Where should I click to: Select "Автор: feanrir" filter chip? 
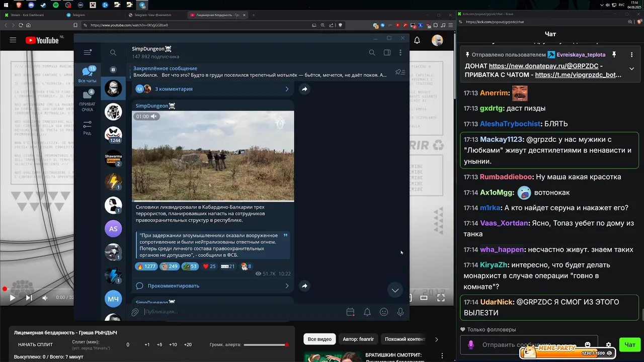pyautogui.click(x=358, y=339)
